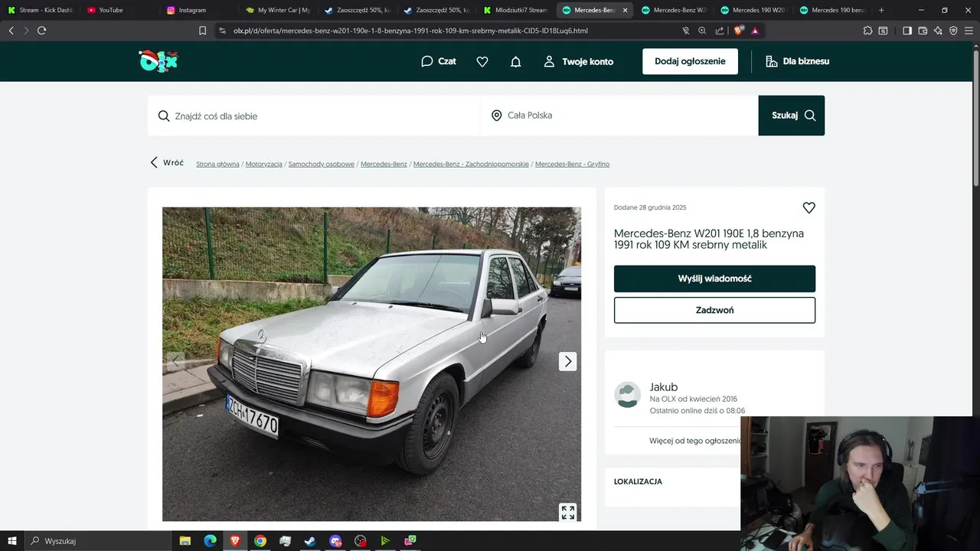This screenshot has height=551, width=980.
Task: Click seller Jakub avatar image
Action: (628, 395)
